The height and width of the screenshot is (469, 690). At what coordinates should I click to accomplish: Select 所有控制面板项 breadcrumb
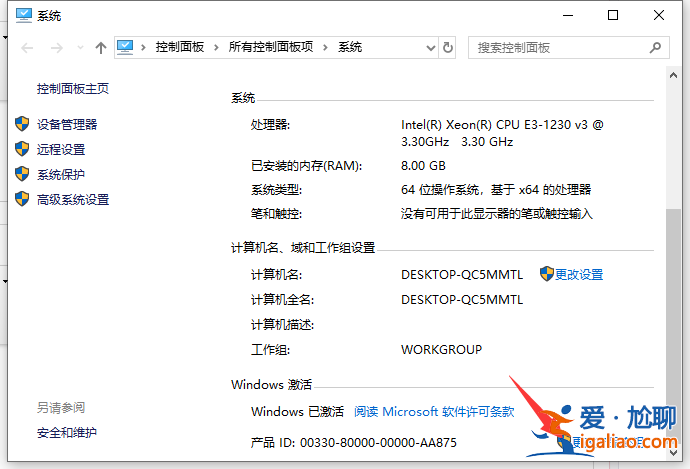tap(271, 47)
